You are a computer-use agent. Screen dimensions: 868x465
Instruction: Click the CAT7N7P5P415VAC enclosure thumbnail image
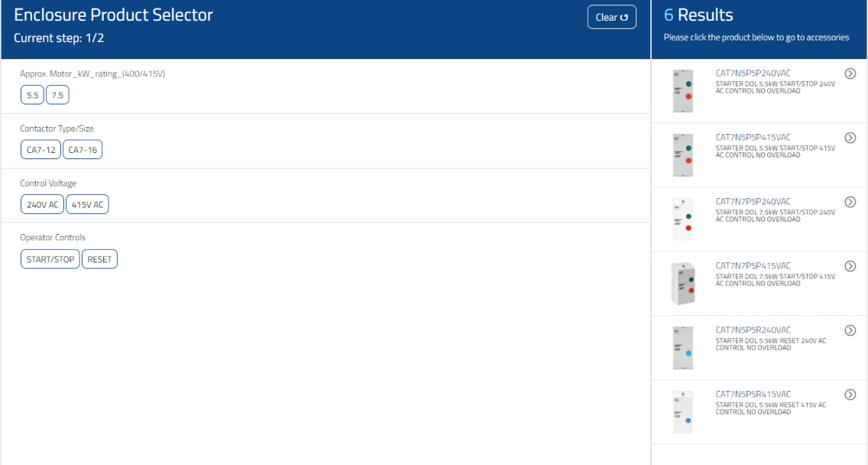click(682, 284)
